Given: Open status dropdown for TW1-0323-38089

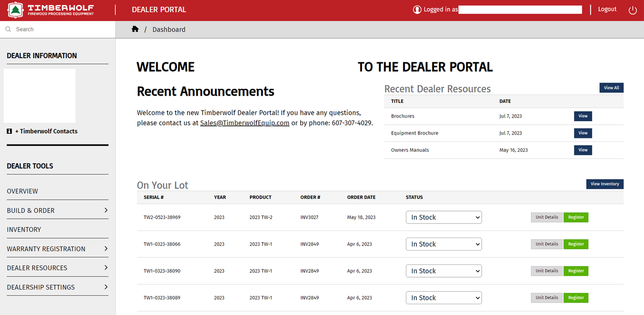Looking at the screenshot, I should (x=444, y=298).
